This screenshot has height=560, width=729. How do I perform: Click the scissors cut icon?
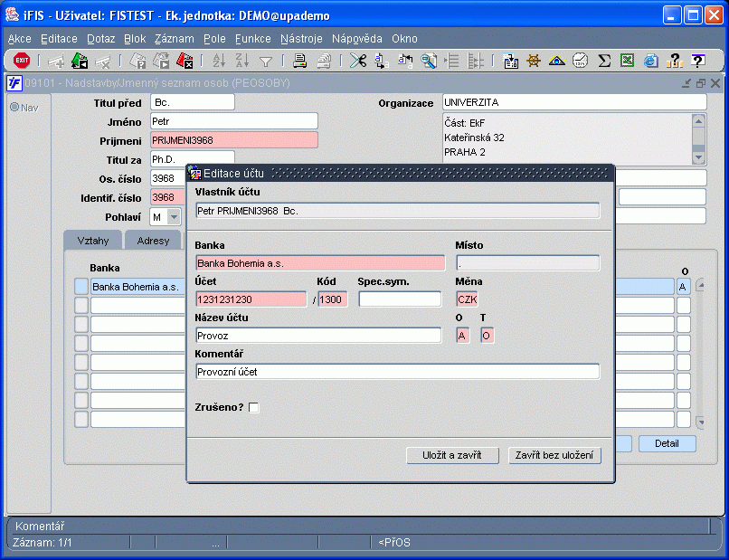[x=358, y=61]
